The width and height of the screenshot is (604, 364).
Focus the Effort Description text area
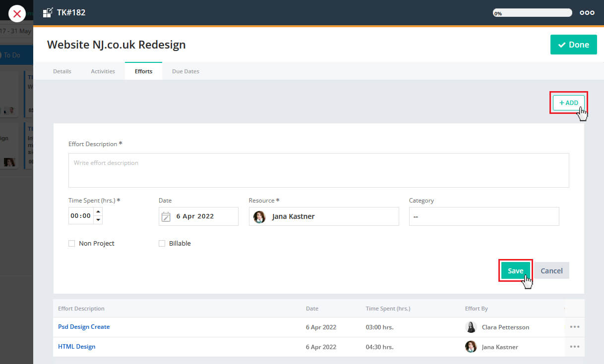point(318,170)
